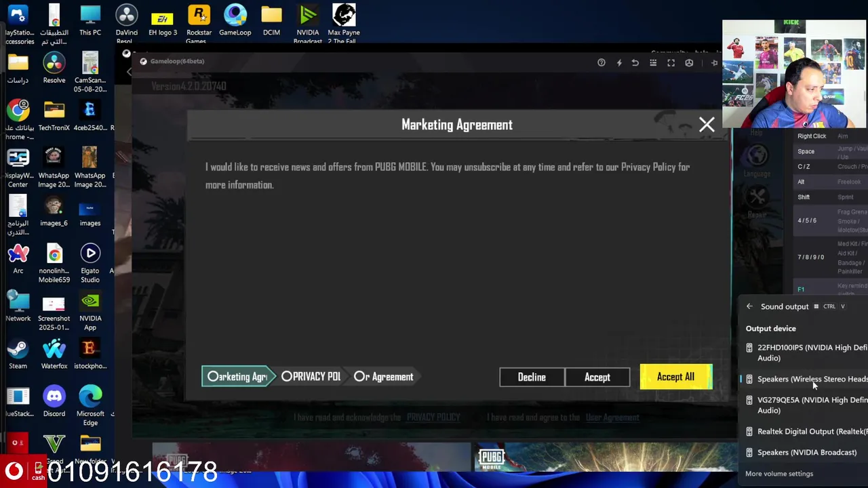Click PUBG Mobile banner logo at bottom
Viewport: 868px width, 488px height.
tap(492, 458)
